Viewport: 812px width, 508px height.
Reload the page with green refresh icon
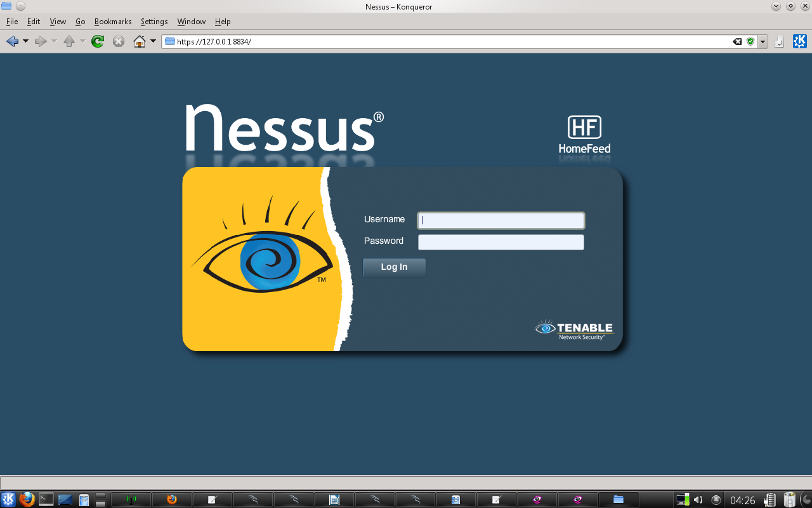(98, 41)
